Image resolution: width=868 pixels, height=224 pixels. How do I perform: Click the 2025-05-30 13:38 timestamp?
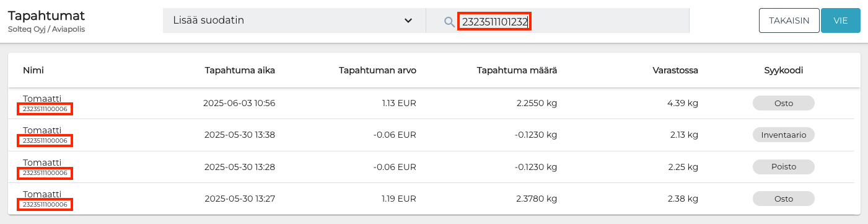coord(239,135)
